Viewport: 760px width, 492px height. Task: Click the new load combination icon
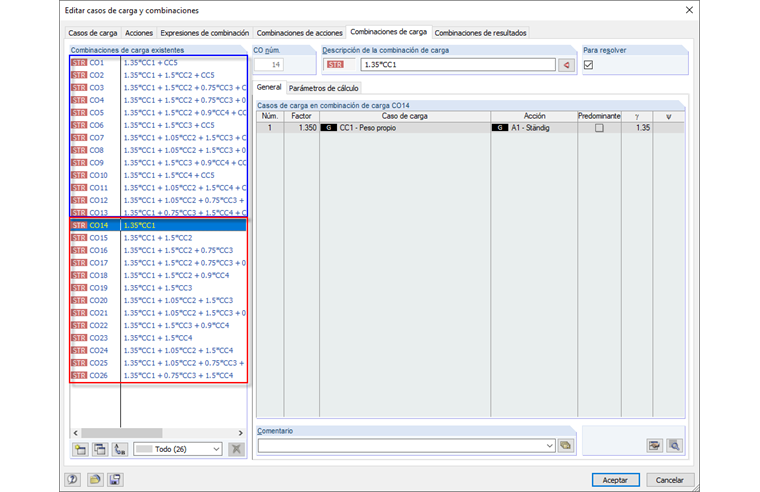(80, 449)
